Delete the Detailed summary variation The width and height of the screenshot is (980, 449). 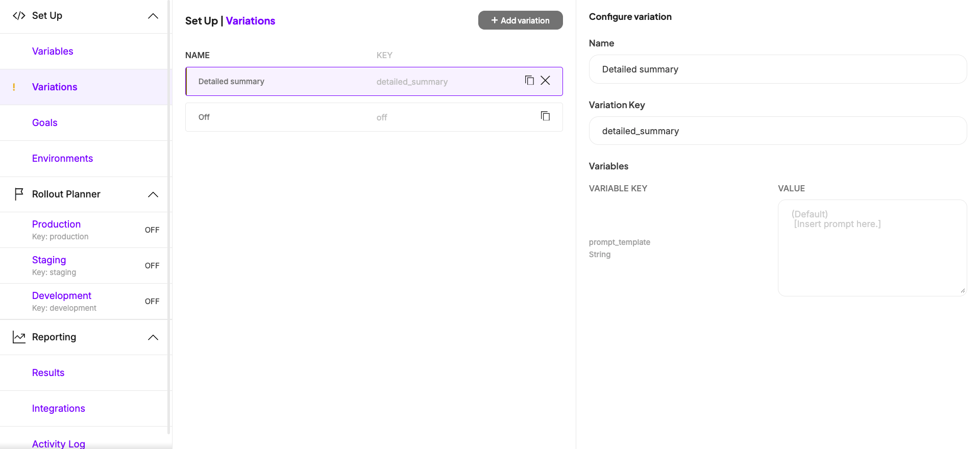tap(545, 80)
